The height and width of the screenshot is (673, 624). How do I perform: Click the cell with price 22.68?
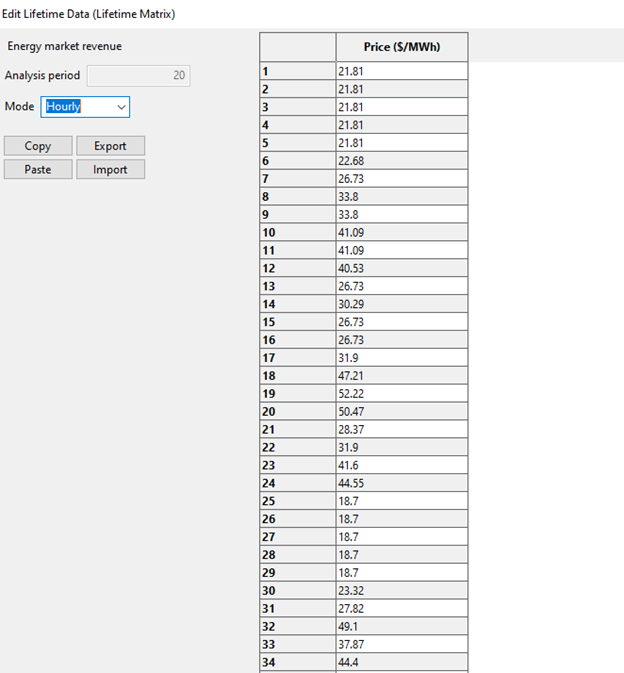click(x=401, y=161)
